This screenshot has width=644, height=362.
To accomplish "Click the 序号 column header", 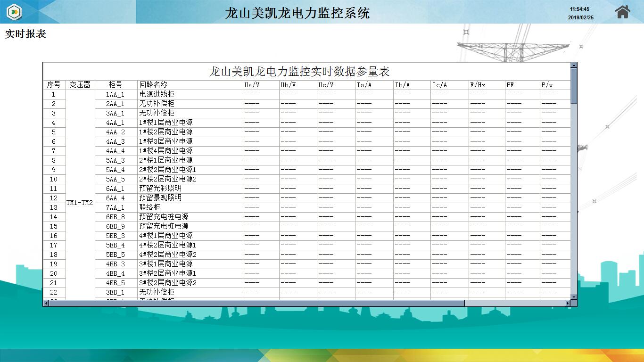I will [x=54, y=85].
